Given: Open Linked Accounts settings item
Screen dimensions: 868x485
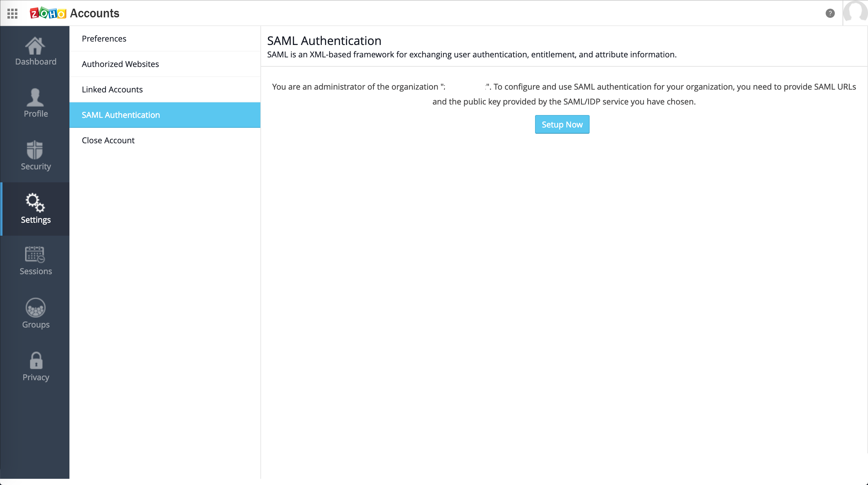Looking at the screenshot, I should [x=112, y=89].
